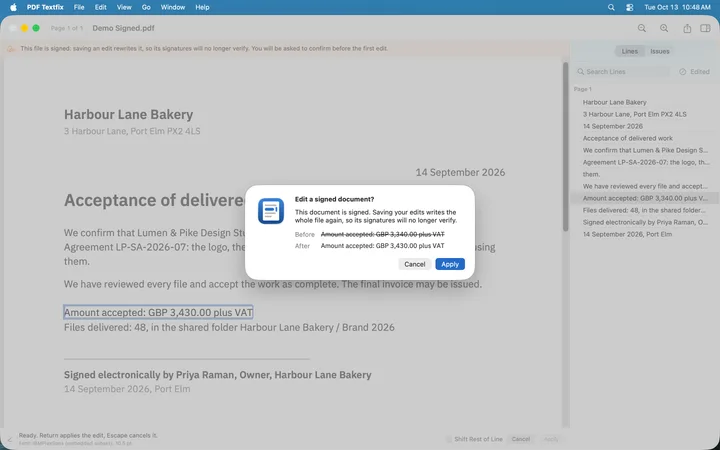
Task: Select 'Files delivered: 48' sidebar line
Action: (x=644, y=210)
